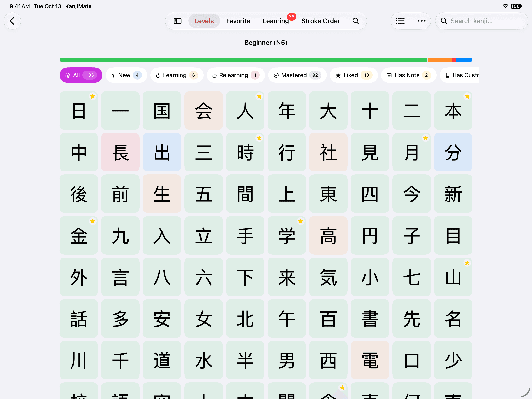Filter by Mastered 92 chip
The height and width of the screenshot is (399, 532).
pos(297,75)
